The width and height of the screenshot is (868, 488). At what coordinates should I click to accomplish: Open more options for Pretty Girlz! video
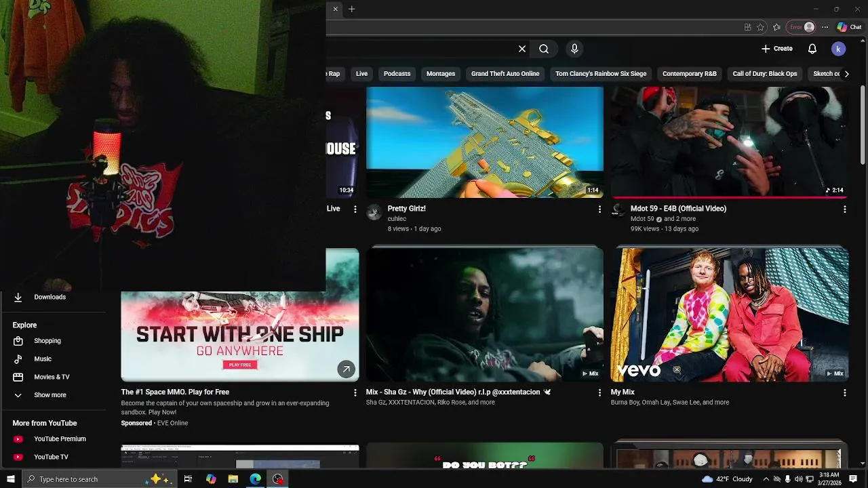pyautogui.click(x=599, y=209)
